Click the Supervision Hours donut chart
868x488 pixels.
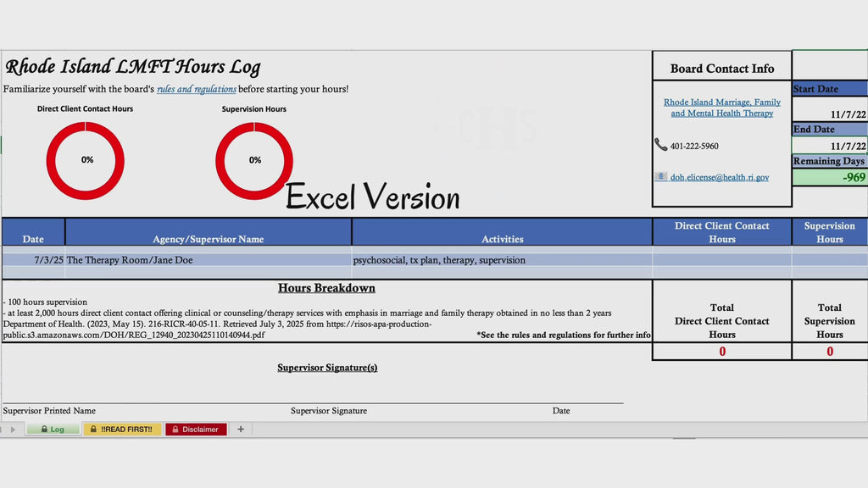coord(254,160)
